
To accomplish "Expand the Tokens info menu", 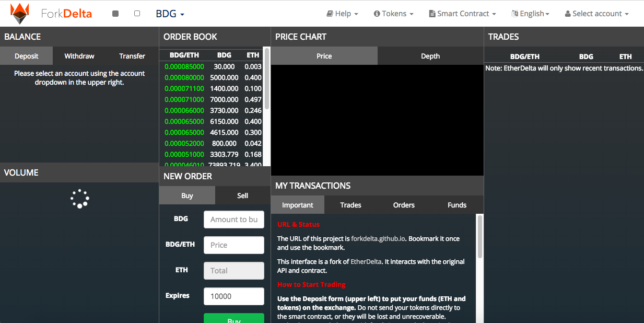I will click(393, 14).
